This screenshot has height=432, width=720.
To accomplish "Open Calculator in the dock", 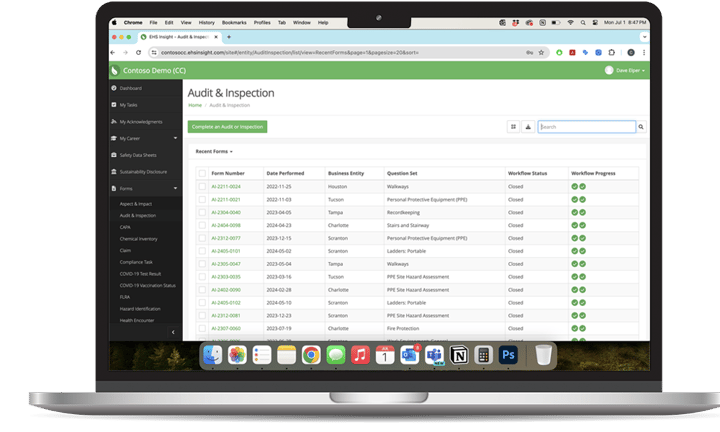I will pos(484,355).
